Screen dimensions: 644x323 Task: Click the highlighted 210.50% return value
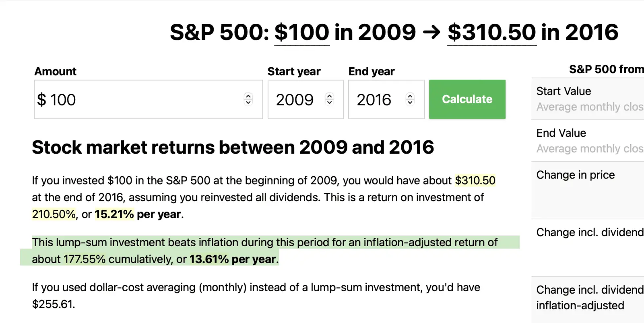pos(54,214)
